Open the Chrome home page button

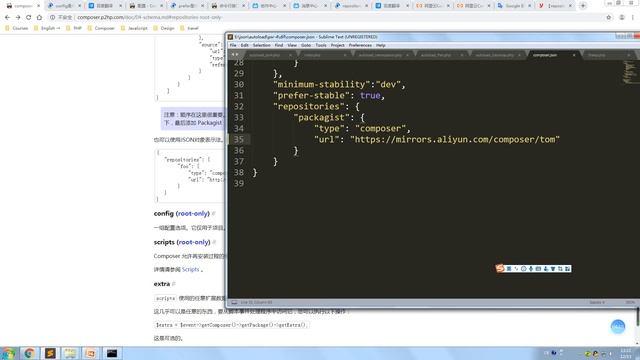(x=39, y=18)
